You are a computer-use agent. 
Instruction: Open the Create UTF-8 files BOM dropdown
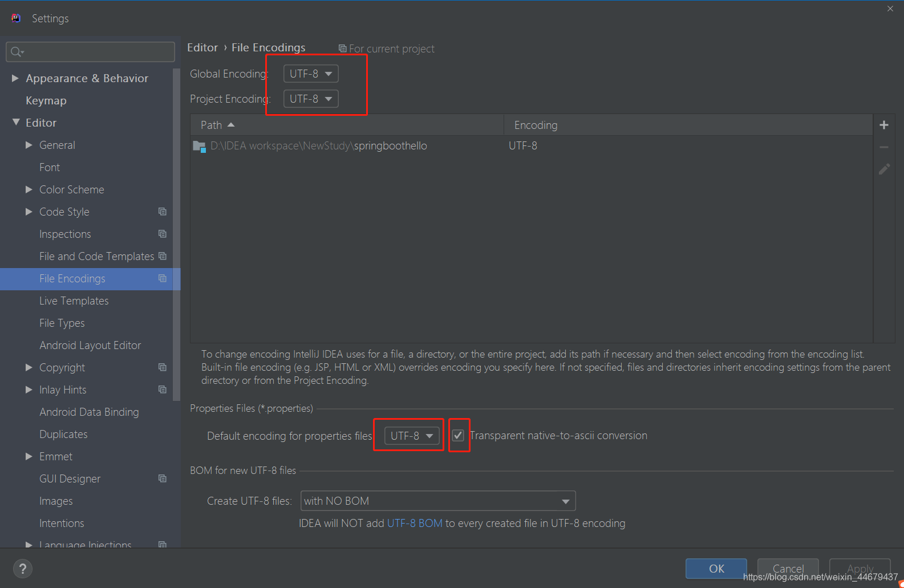438,501
